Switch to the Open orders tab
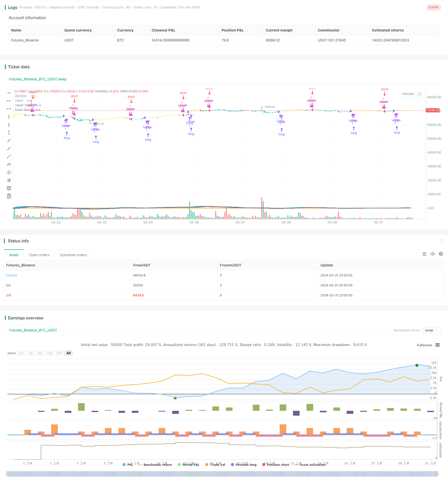 39,255
